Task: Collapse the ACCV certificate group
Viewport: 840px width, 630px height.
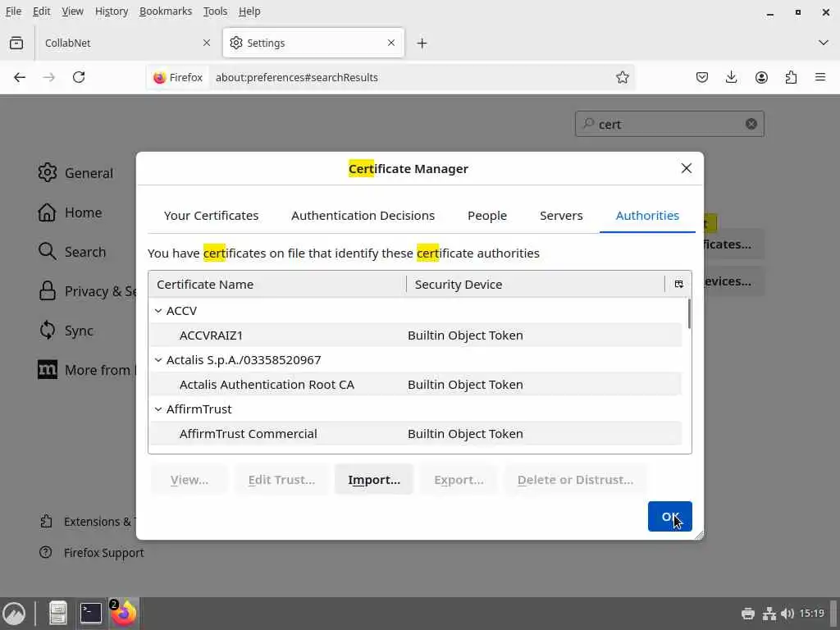Action: point(158,311)
